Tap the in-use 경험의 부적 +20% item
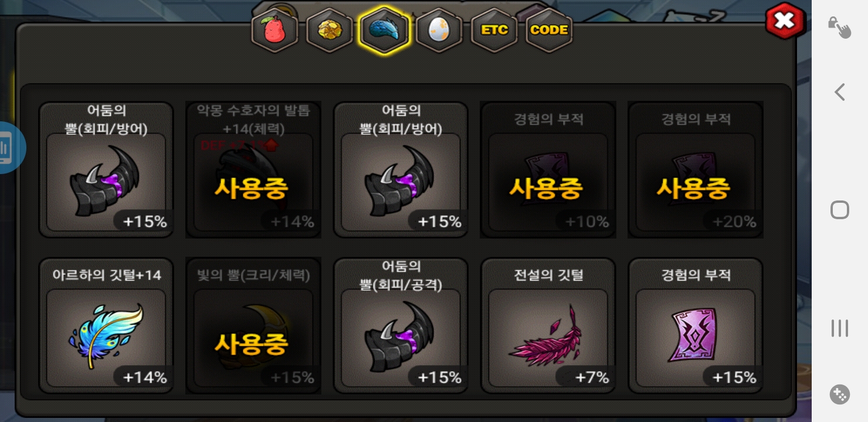The image size is (868, 422). [696, 169]
